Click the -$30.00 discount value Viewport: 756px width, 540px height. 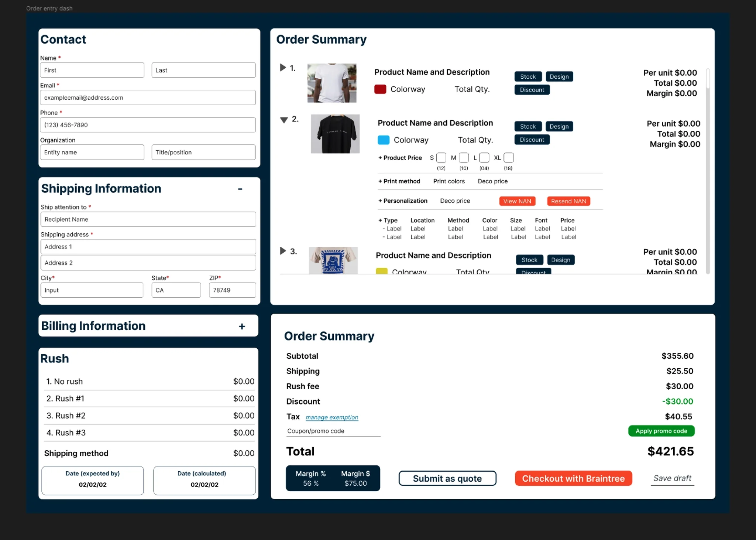(677, 401)
